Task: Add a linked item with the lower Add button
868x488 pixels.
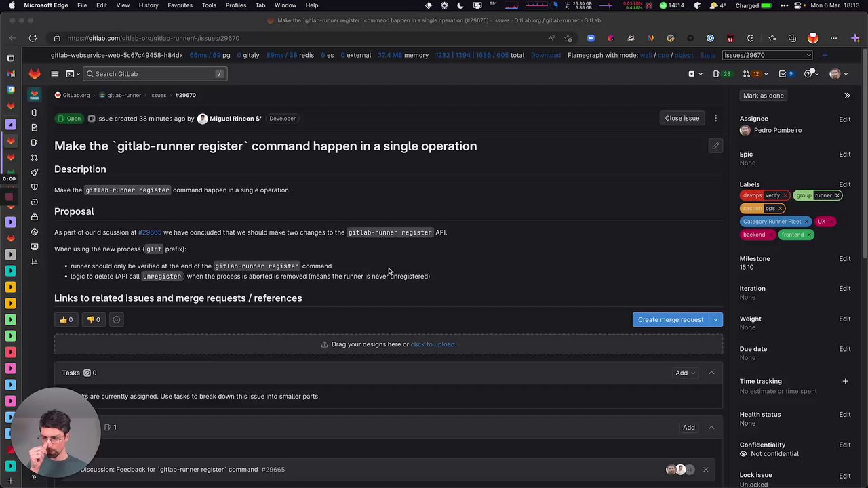Action: pyautogui.click(x=688, y=427)
